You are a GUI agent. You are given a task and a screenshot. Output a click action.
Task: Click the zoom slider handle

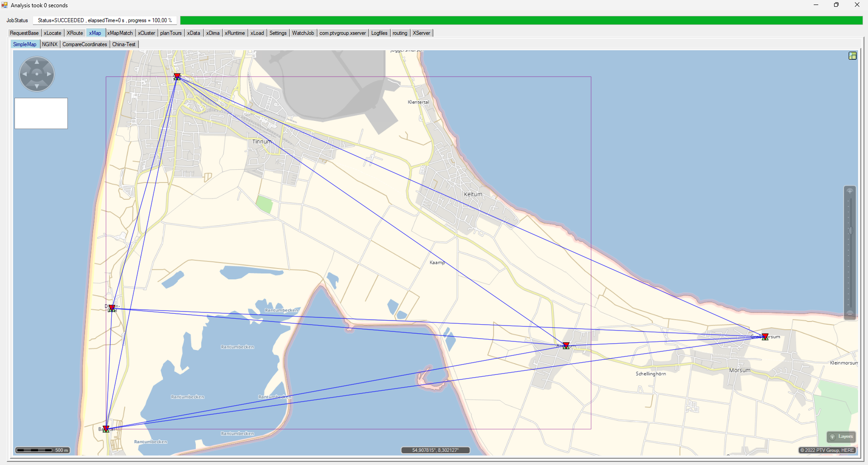click(850, 231)
